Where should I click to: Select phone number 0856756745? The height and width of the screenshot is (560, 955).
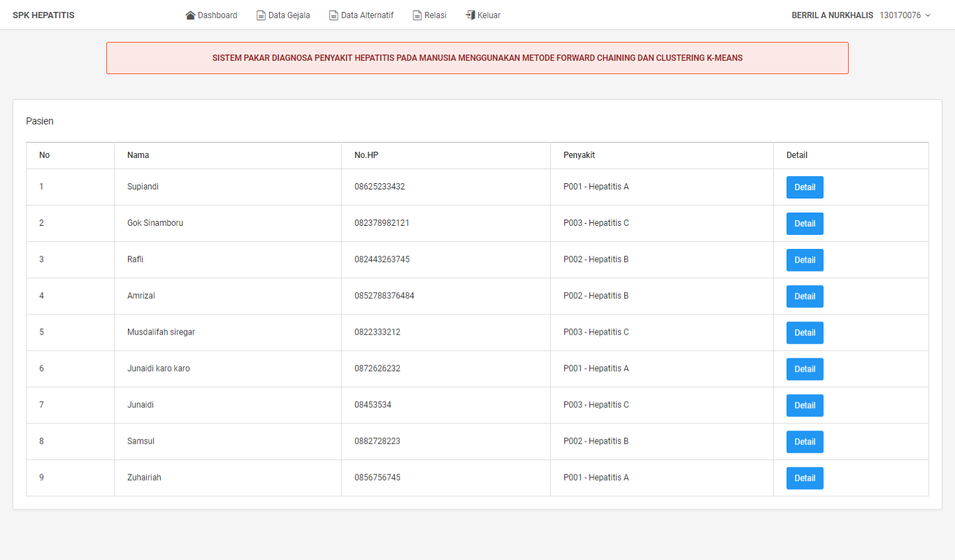coord(378,478)
